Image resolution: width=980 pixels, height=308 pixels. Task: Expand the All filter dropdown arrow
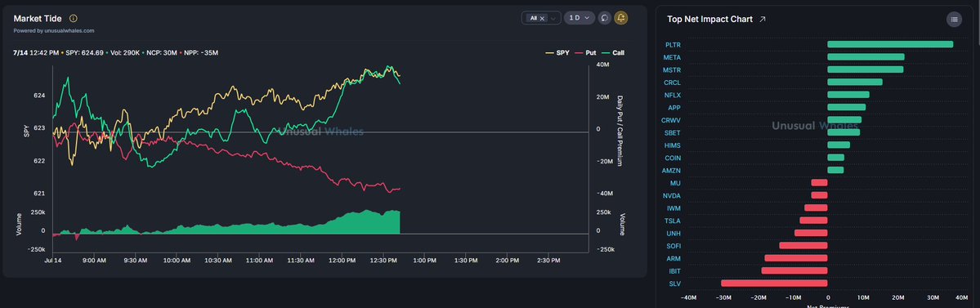pos(553,19)
